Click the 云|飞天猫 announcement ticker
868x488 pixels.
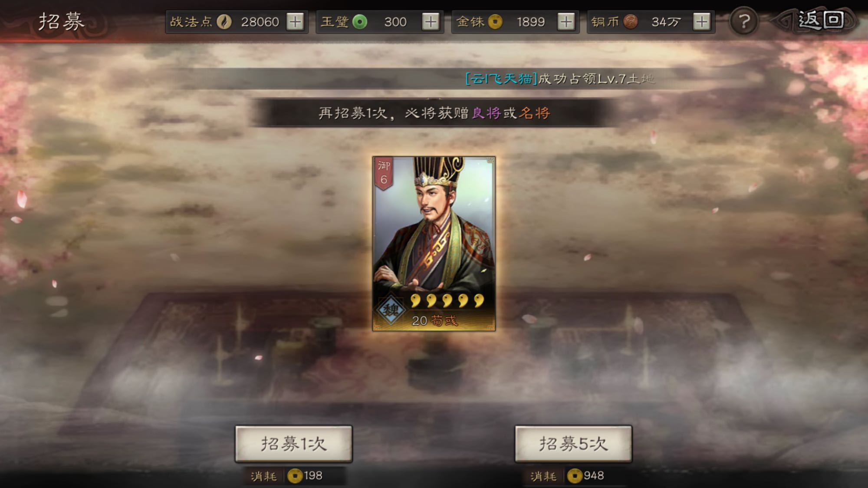560,79
